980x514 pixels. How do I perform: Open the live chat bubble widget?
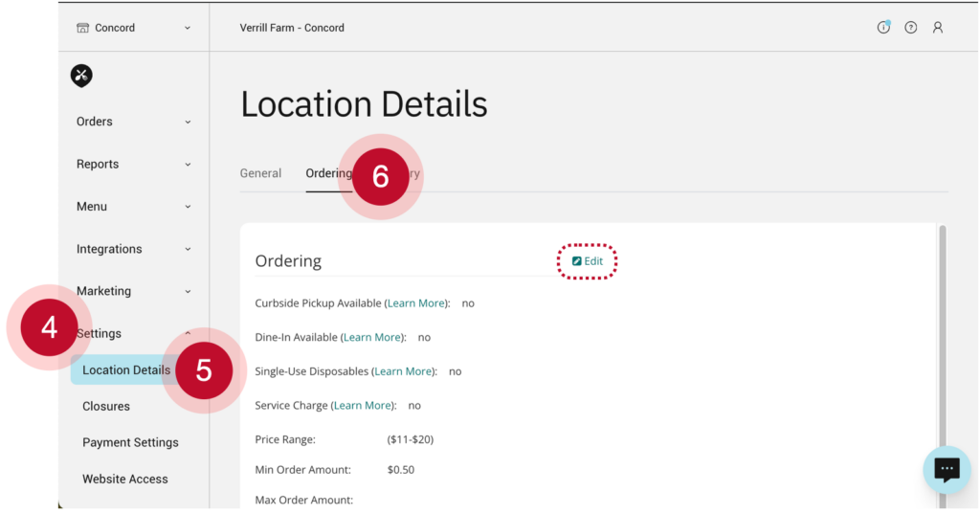(x=946, y=470)
